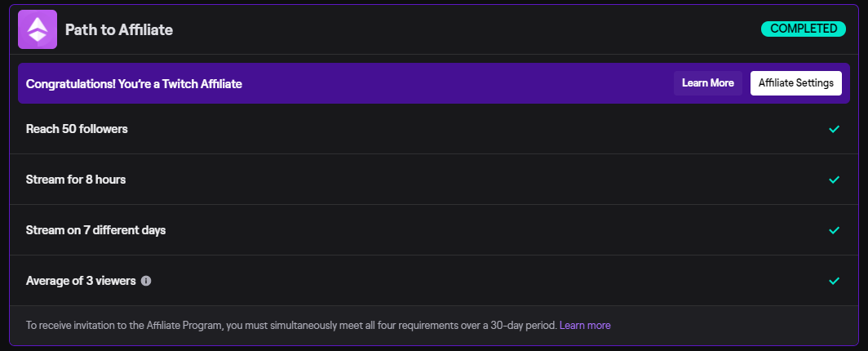Click the purple Path to Affiliate icon

coord(38,29)
